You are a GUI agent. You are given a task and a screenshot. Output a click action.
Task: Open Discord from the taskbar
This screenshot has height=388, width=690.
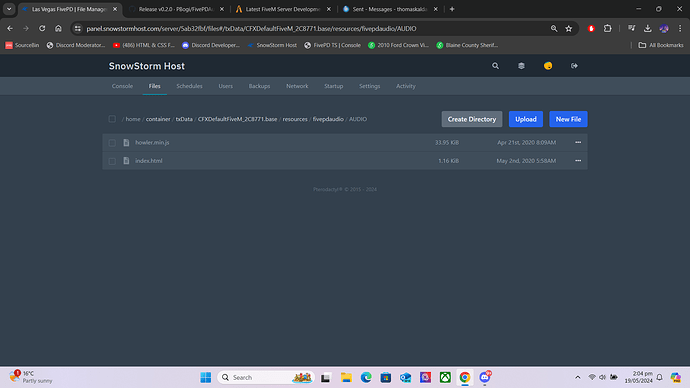coord(485,377)
